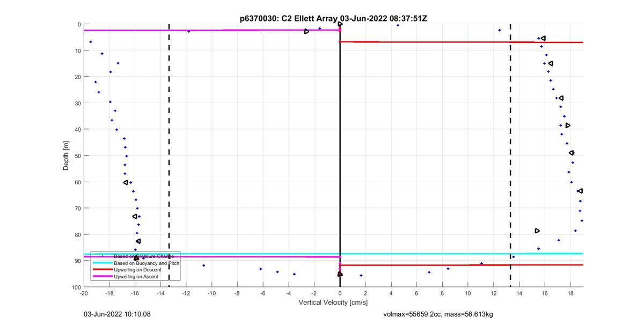Viewport: 644px width, 323px height.
Task: Click depth axis tick label '100'
Action: 76,287
